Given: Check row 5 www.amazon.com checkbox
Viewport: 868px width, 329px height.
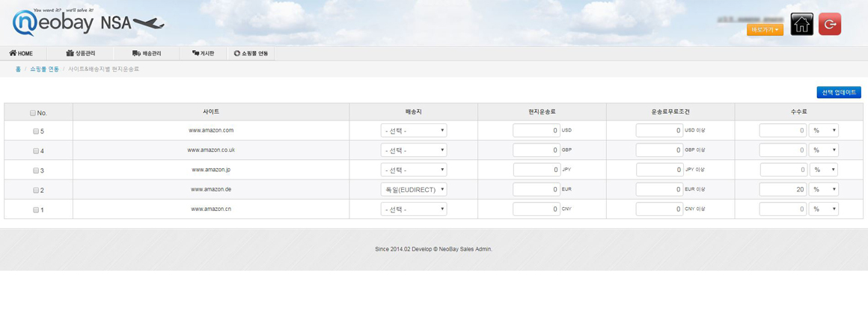Looking at the screenshot, I should click(36, 131).
